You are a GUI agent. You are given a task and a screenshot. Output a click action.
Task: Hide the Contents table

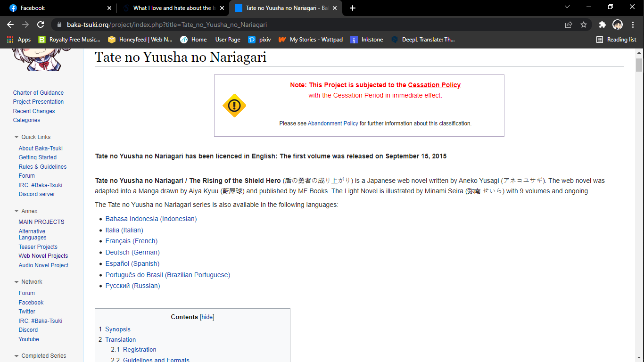pyautogui.click(x=207, y=317)
